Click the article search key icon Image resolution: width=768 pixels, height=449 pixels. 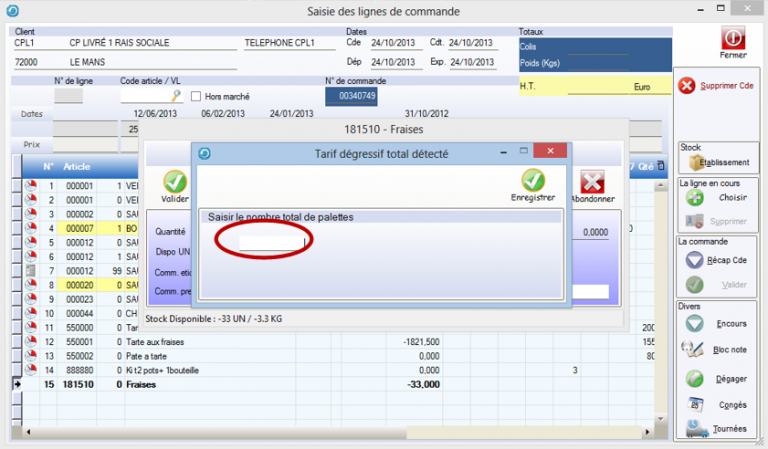pos(176,96)
